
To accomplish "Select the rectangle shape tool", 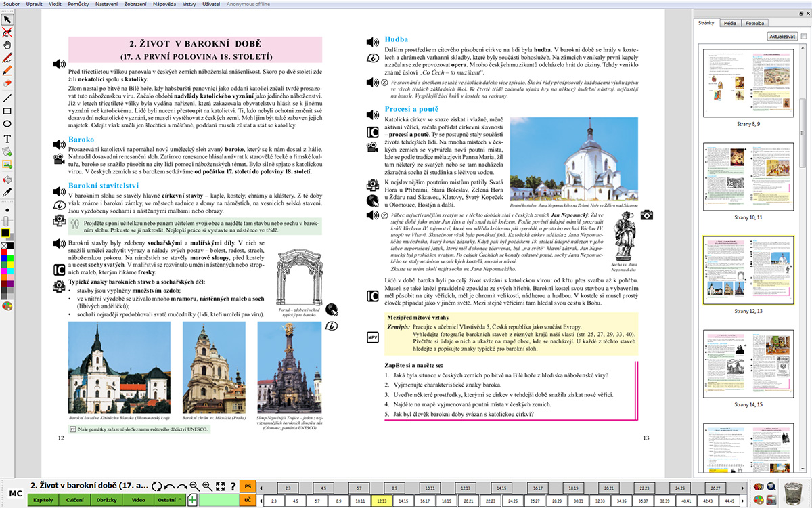I will (x=7, y=110).
